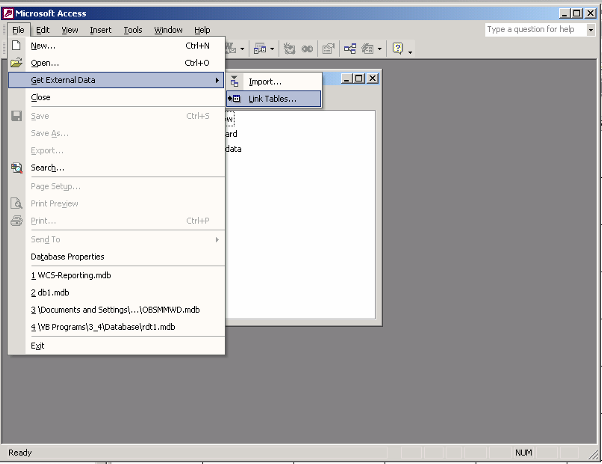Open the Window menu
Screen dimensions: 602x464
click(x=168, y=30)
